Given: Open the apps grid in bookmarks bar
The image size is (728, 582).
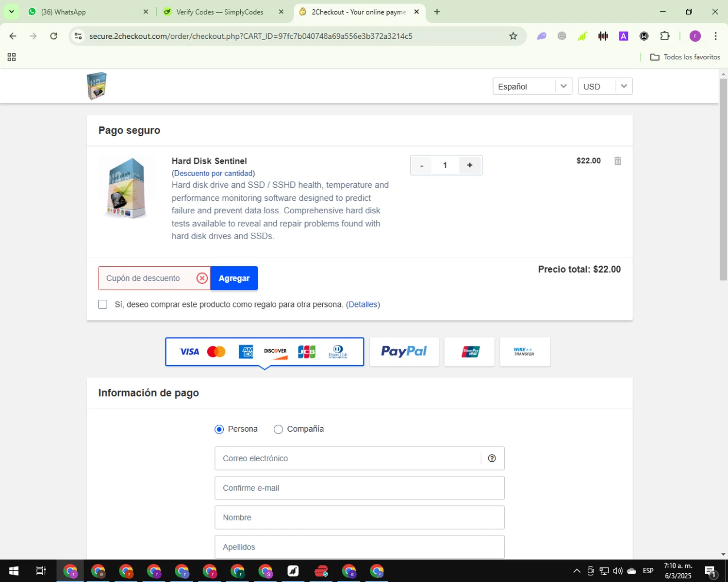Looking at the screenshot, I should click(12, 57).
